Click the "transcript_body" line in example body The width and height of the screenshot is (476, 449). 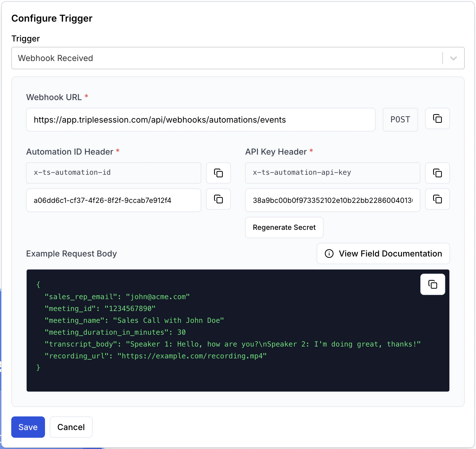coord(232,344)
